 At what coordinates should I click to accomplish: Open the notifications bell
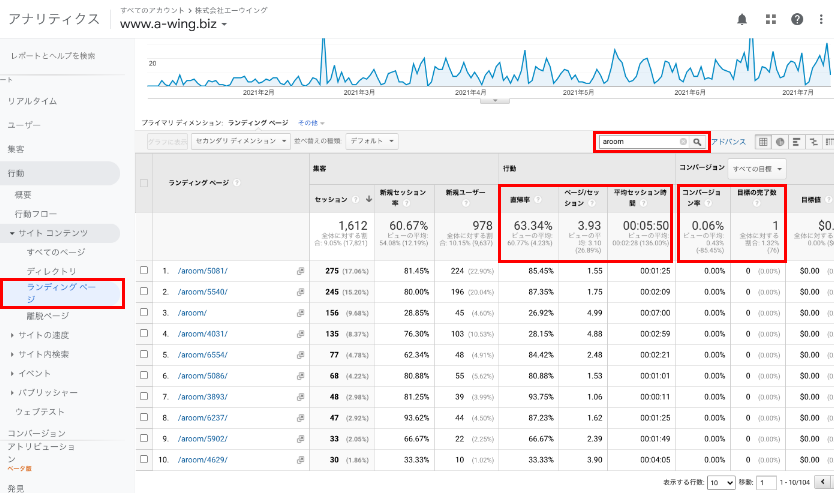tap(742, 19)
